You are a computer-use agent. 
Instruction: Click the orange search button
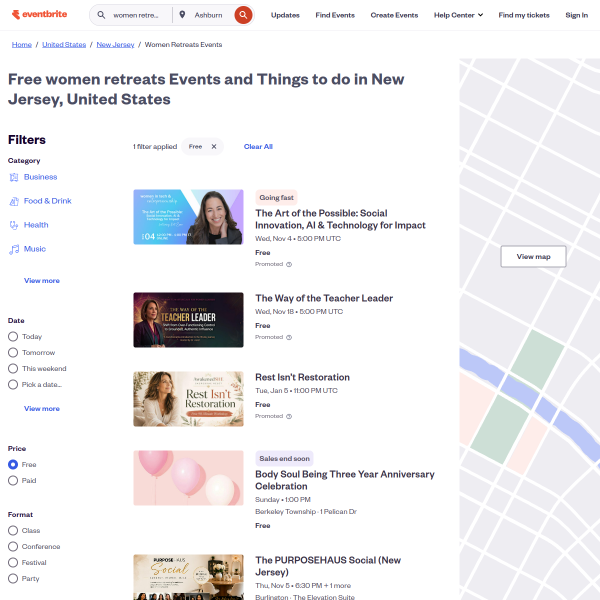point(243,15)
